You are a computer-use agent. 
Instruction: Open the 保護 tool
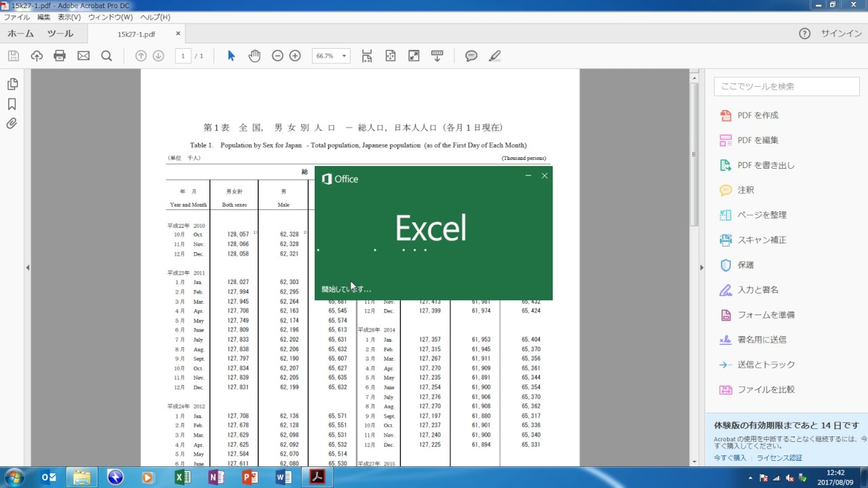(746, 265)
